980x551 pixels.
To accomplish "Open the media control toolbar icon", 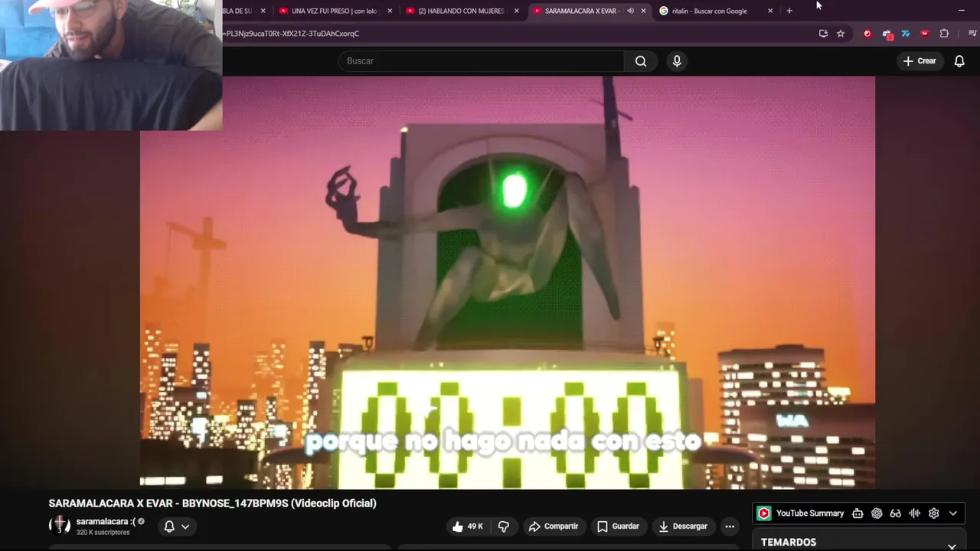I will click(x=972, y=34).
